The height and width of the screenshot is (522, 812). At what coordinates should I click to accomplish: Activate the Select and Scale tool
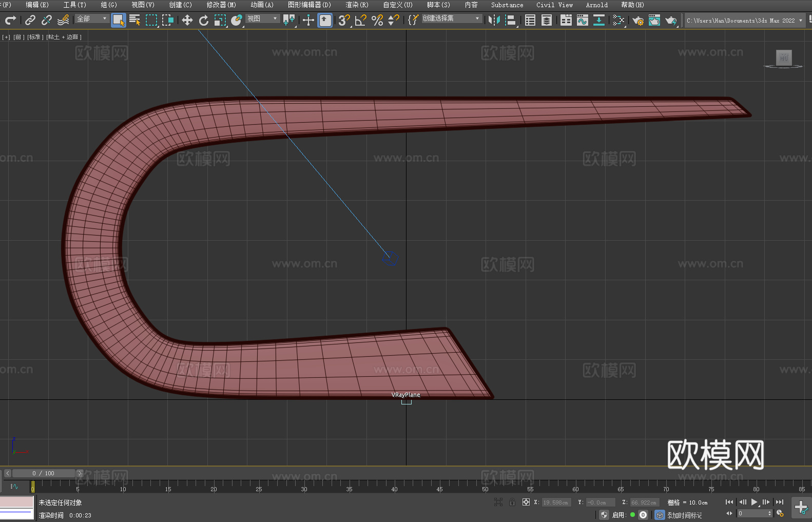pos(220,20)
